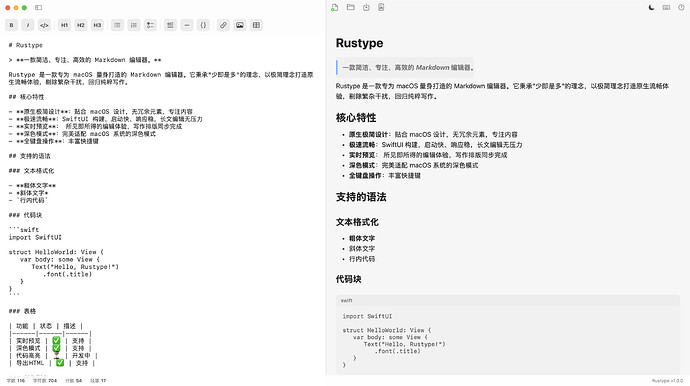Screen dimensions: 690x386
Task: Apply H2 heading style
Action: click(x=81, y=25)
